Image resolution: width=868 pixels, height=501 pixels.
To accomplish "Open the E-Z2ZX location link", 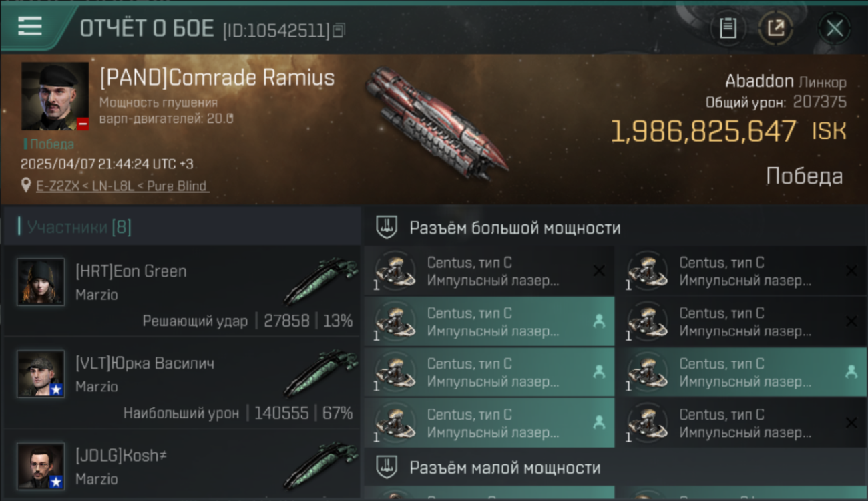I will 122,186.
